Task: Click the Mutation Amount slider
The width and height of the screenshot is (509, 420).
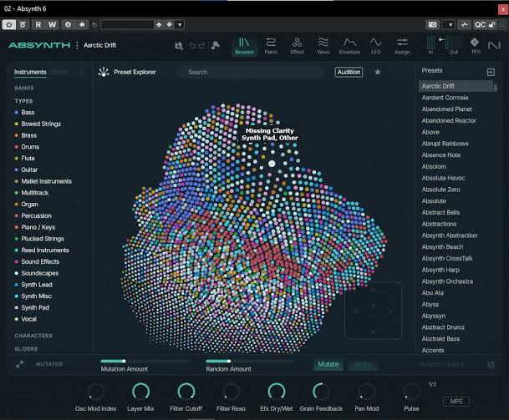Action: (x=145, y=361)
